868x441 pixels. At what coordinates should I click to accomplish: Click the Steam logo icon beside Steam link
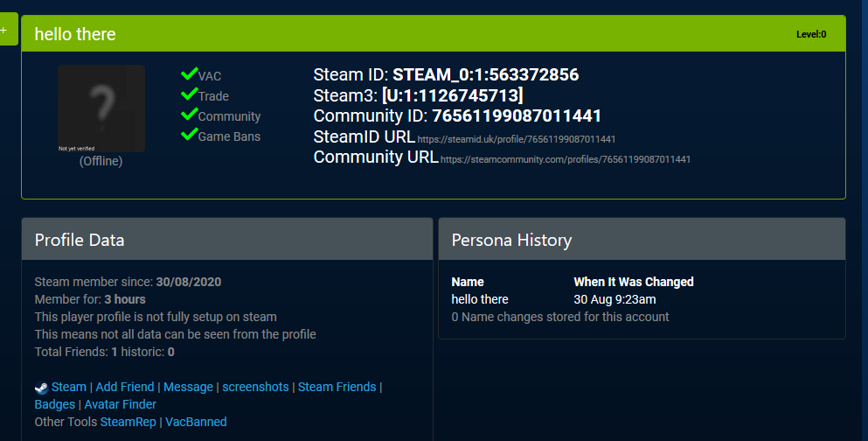pos(41,388)
